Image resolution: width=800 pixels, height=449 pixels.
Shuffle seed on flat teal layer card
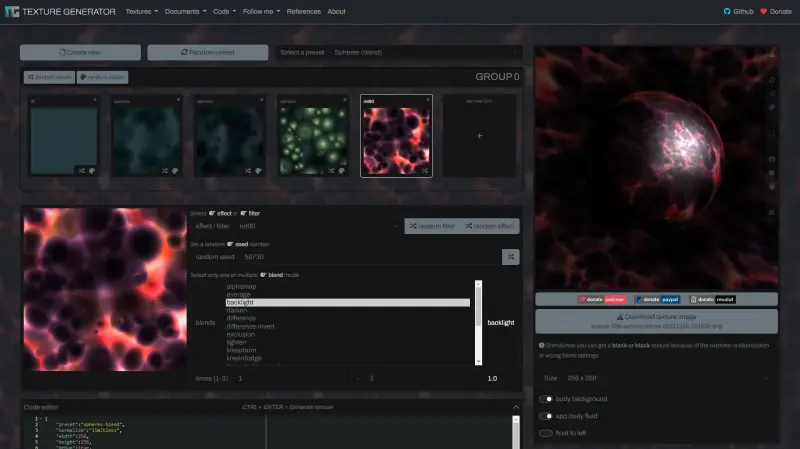pyautogui.click(x=82, y=170)
